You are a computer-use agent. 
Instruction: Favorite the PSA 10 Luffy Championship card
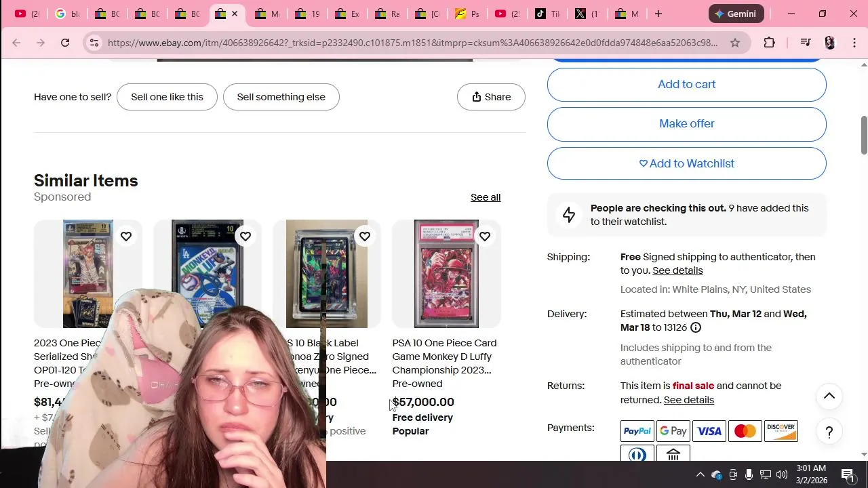point(484,237)
